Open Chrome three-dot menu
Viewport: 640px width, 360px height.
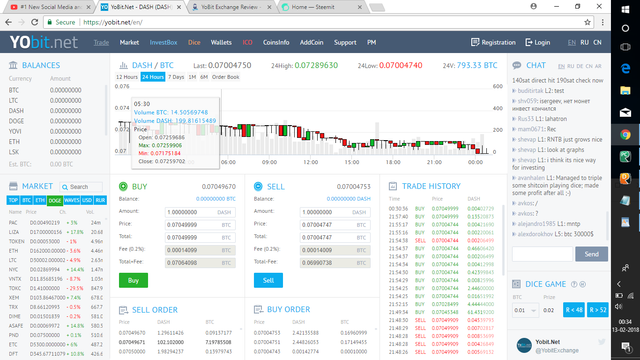602,22
